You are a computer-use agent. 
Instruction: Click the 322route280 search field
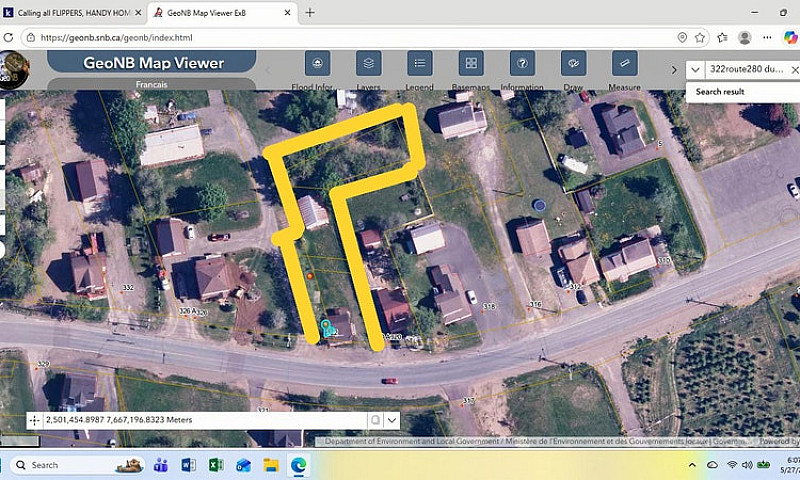click(747, 69)
